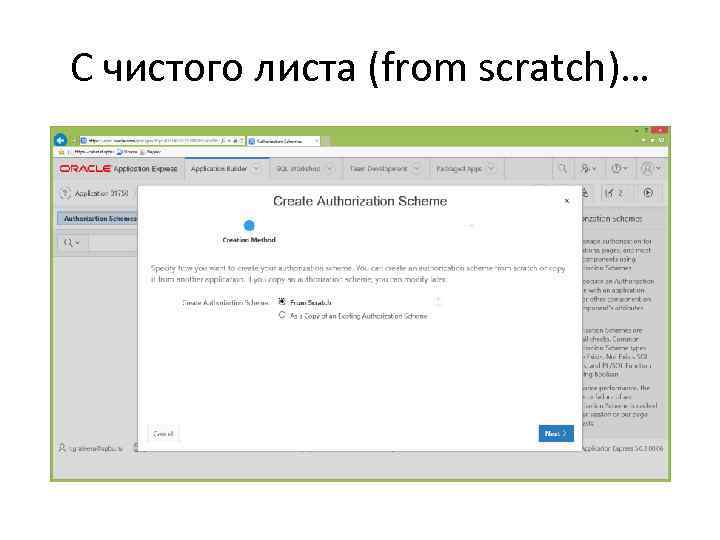Viewport: 720px width, 540px height.
Task: Open the user account menu icon
Action: click(x=651, y=169)
